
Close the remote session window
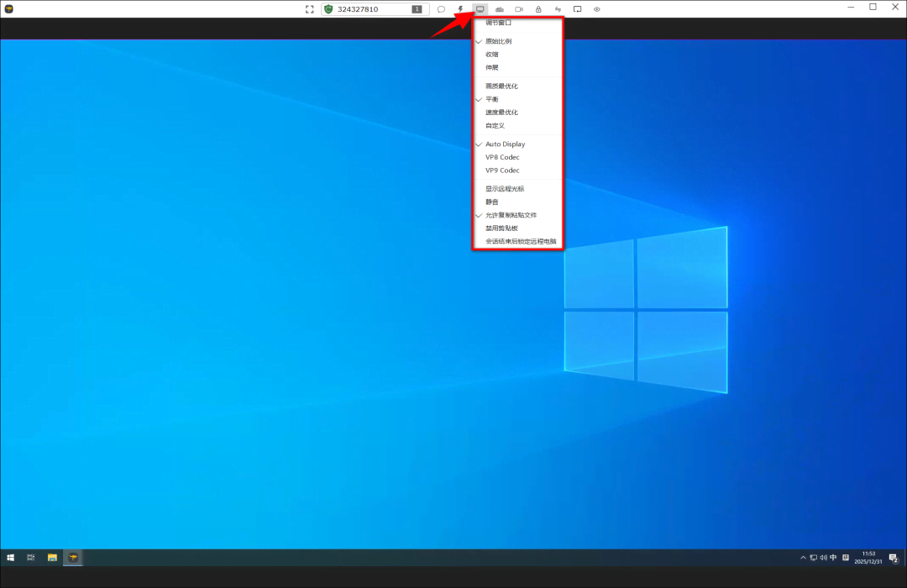point(895,8)
